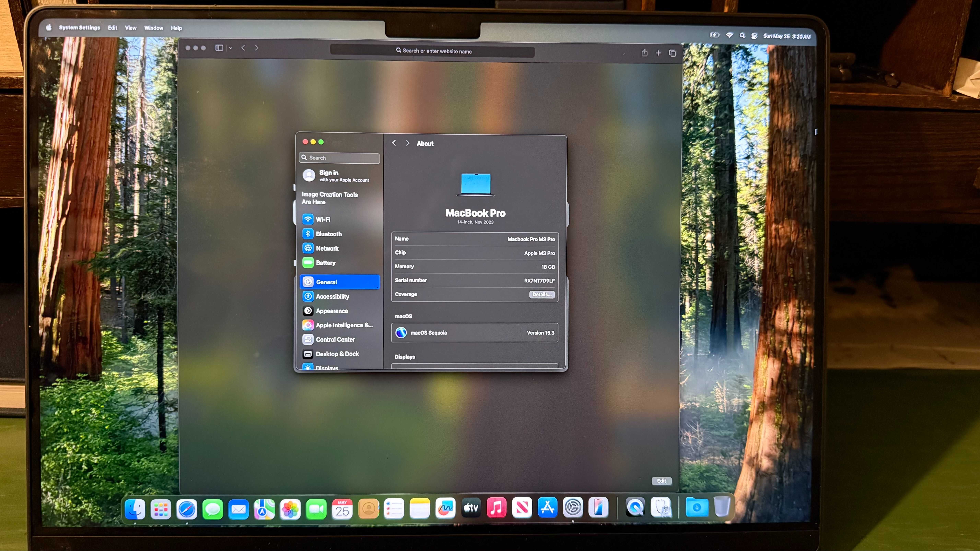Launch Photos from the Dock
The width and height of the screenshot is (980, 551).
click(x=290, y=509)
